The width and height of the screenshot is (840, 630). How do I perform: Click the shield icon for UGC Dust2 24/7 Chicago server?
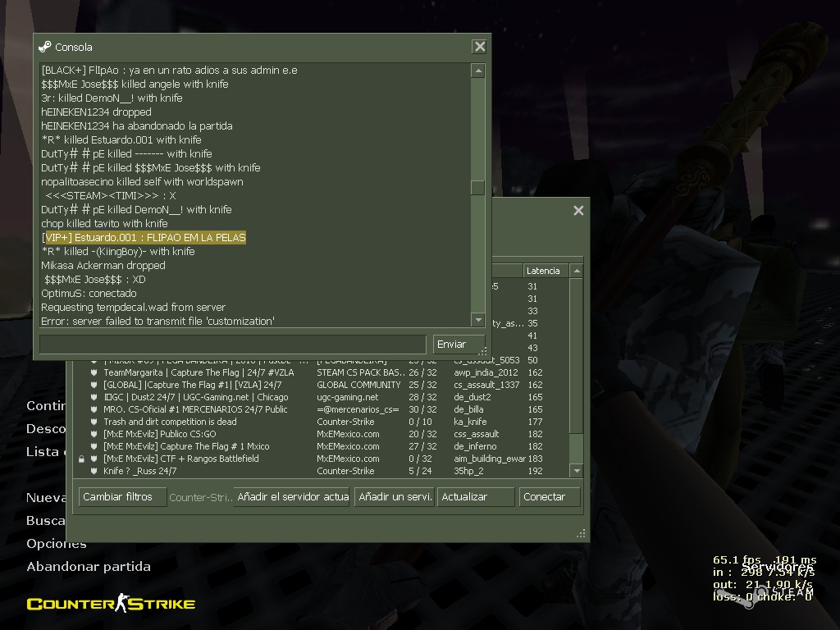[x=94, y=397]
